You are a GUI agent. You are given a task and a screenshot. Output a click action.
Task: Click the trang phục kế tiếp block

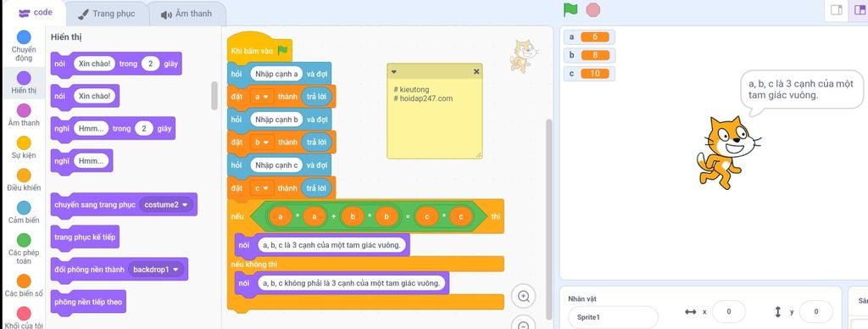[85, 237]
